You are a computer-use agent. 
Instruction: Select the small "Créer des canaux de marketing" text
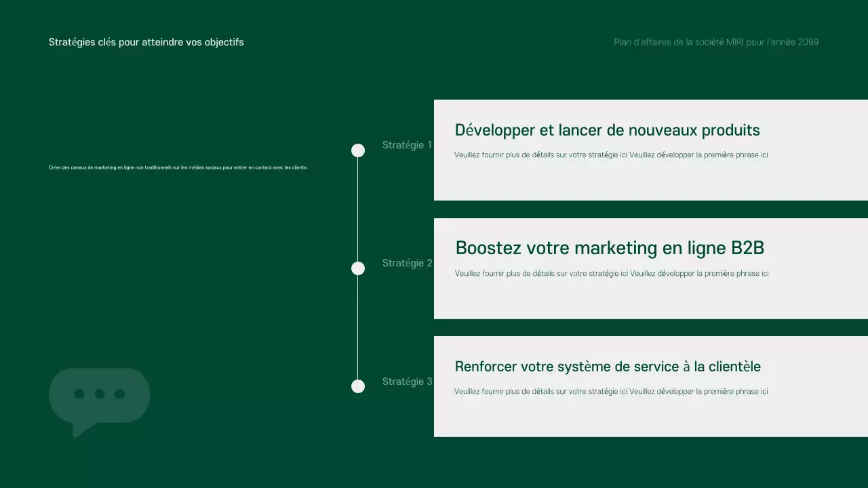click(178, 167)
